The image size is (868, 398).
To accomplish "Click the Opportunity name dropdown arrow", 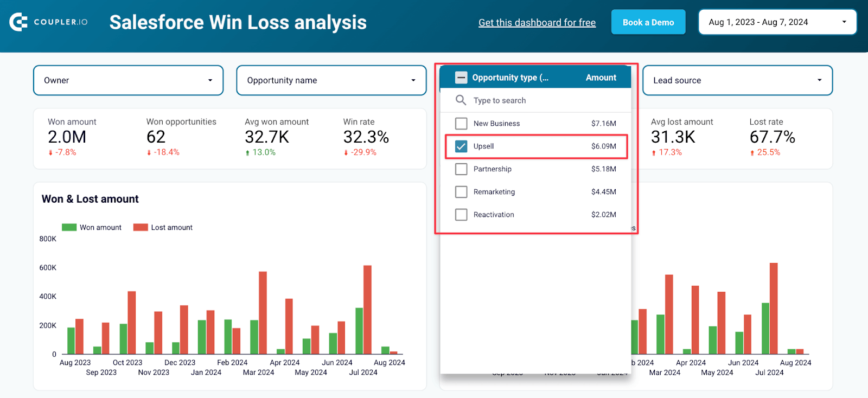I will pos(413,80).
